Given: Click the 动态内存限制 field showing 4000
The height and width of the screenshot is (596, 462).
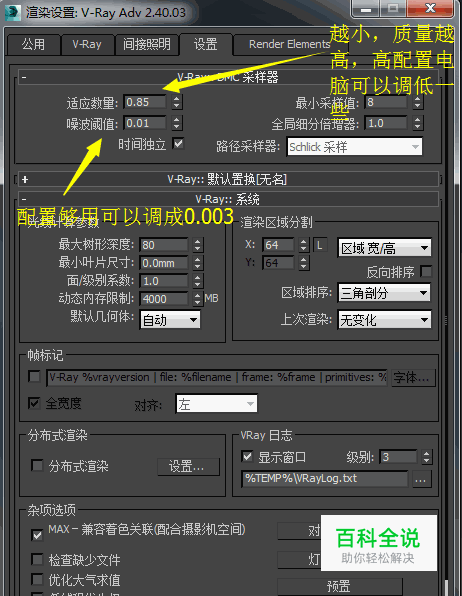Looking at the screenshot, I should [x=164, y=299].
